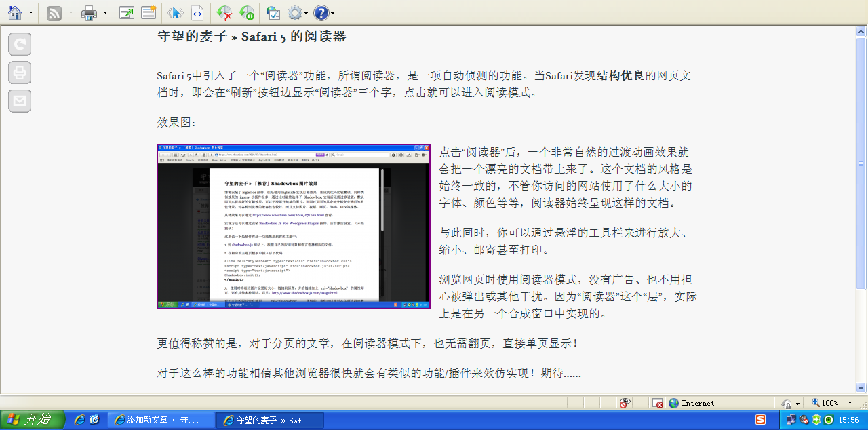Click the view-source code page icon

[x=197, y=12]
